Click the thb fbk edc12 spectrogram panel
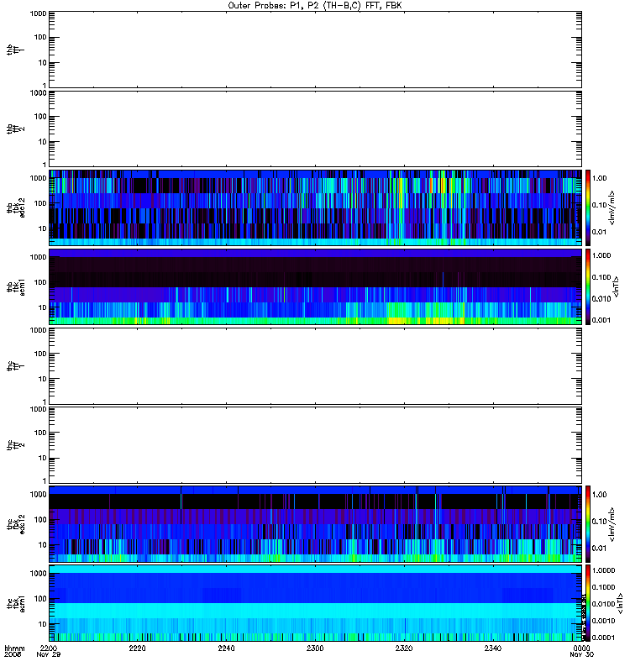 [x=316, y=207]
